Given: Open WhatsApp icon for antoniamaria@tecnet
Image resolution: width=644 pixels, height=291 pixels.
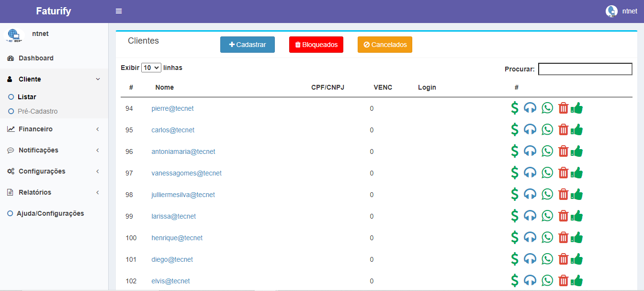Looking at the screenshot, I should pos(547,151).
